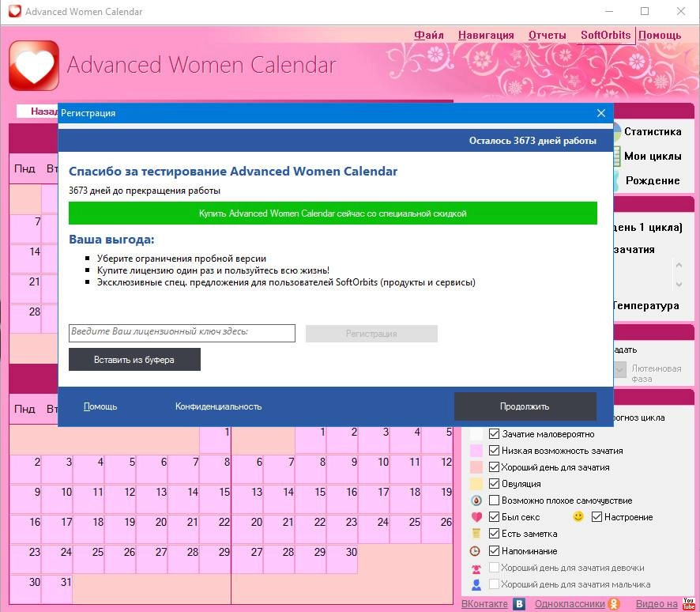
Task: Open the Видео на link
Action: (657, 604)
